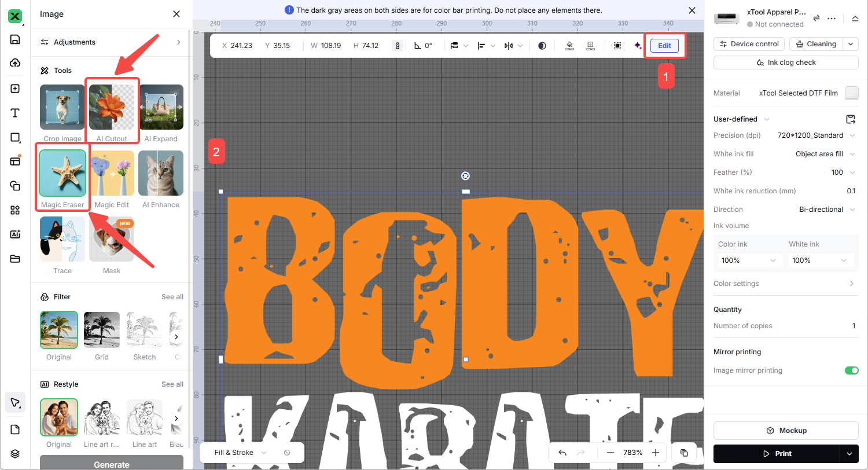
Task: Toggle the no-fill circle icon beside Fill & Stroke
Action: (x=287, y=453)
